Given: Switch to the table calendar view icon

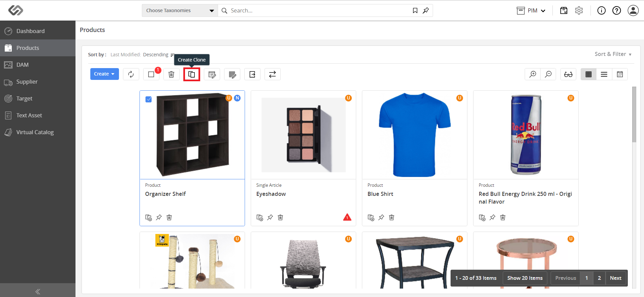Looking at the screenshot, I should (620, 74).
